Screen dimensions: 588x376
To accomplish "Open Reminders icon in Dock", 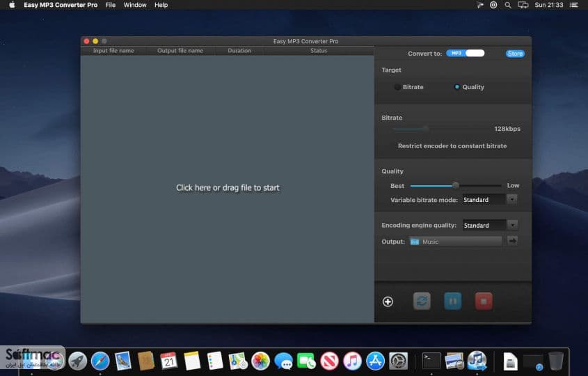I will point(215,361).
